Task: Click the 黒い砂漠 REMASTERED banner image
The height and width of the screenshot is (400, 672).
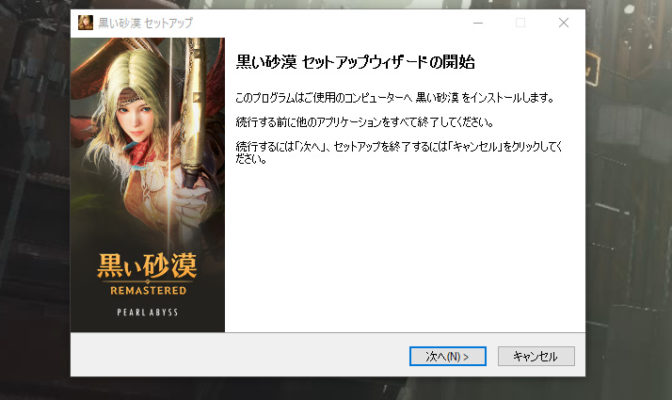Action: tap(147, 185)
